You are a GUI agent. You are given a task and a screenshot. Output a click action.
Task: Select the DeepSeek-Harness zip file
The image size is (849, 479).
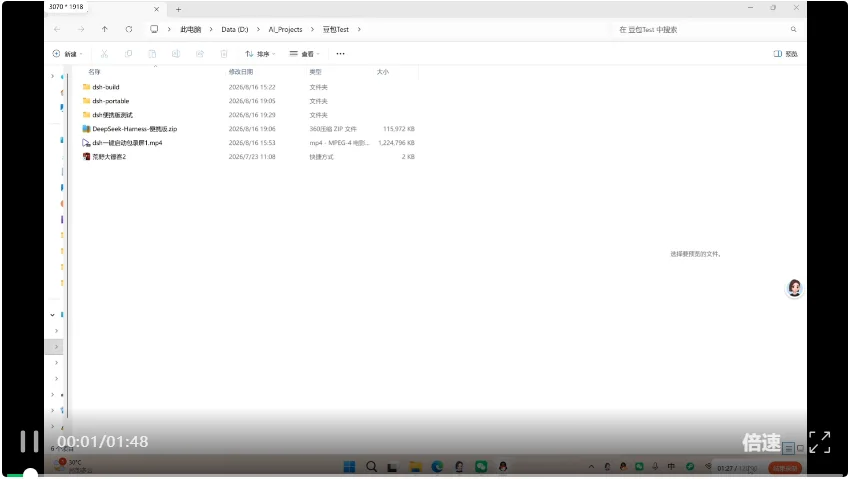click(x=134, y=129)
